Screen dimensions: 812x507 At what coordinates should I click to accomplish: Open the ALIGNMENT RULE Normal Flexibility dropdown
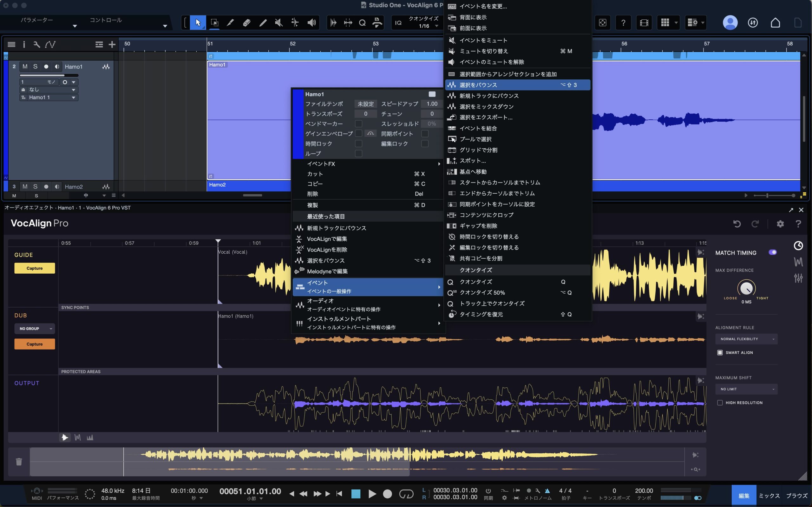point(746,339)
